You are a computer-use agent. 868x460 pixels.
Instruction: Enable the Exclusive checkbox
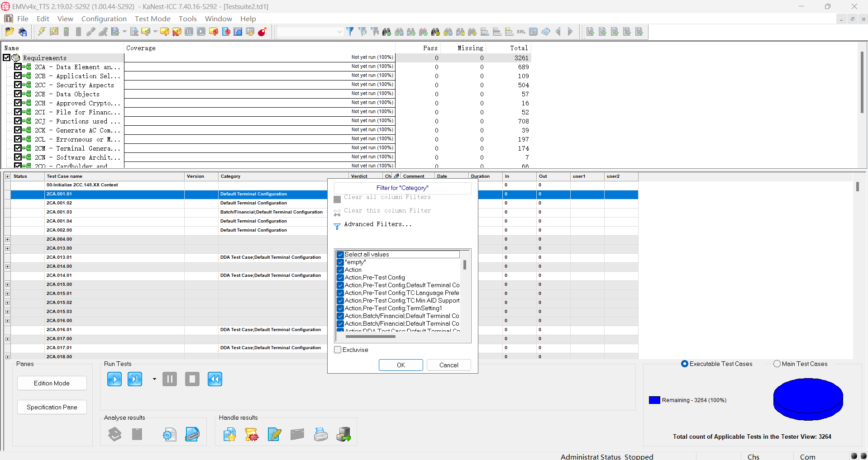(338, 350)
